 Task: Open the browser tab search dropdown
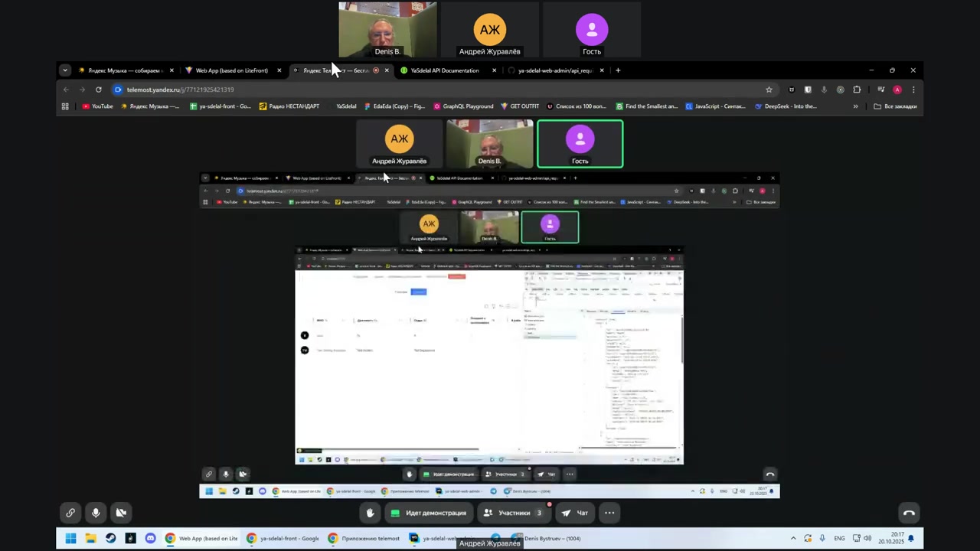point(65,70)
